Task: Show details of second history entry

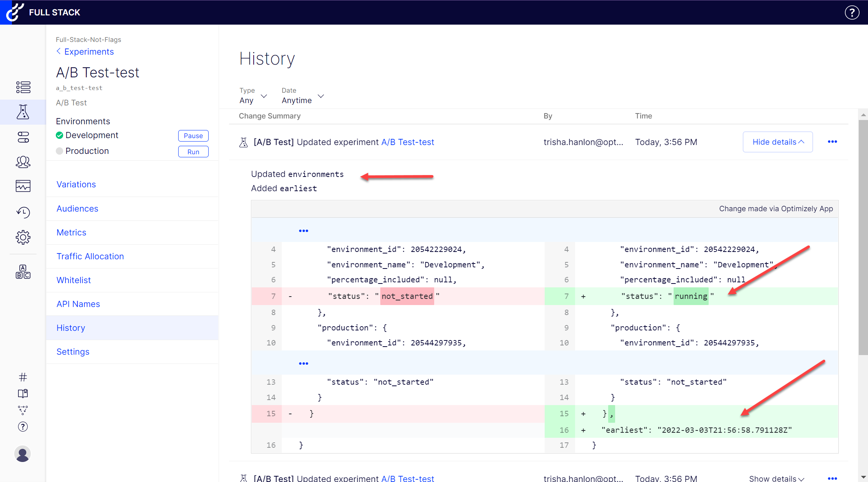Action: click(x=776, y=478)
